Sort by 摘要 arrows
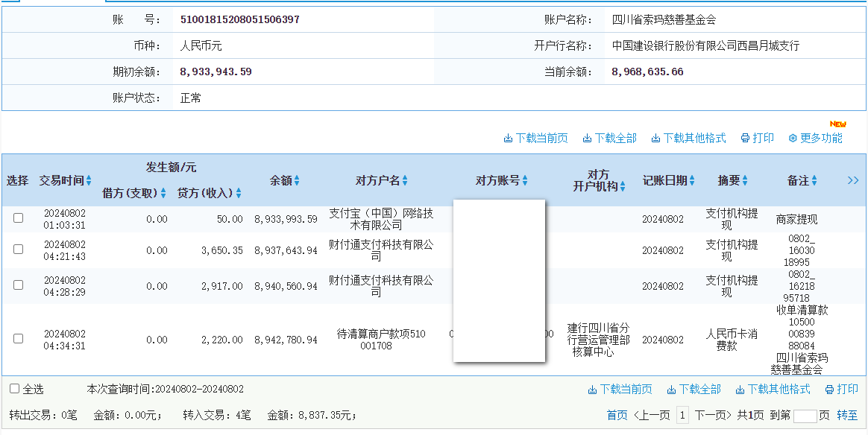The image size is (868, 435). (745, 181)
